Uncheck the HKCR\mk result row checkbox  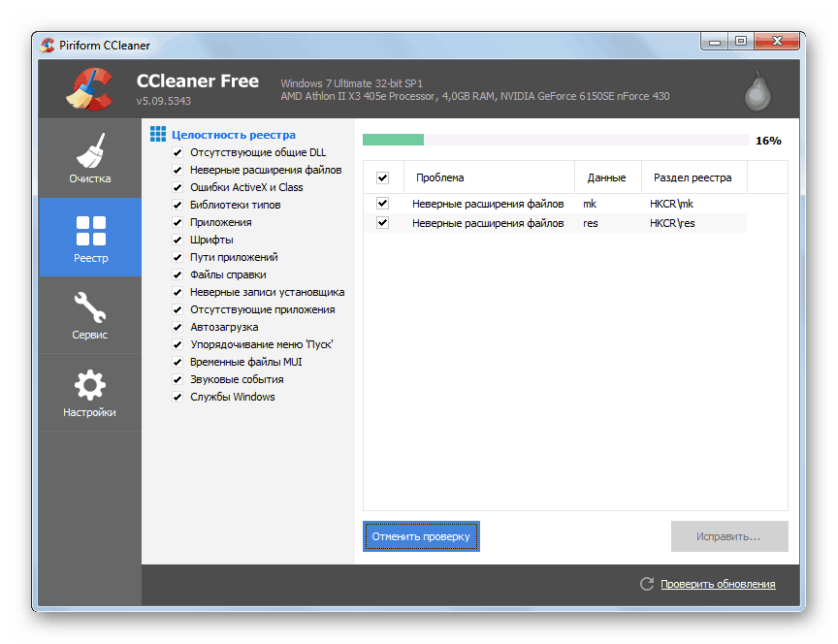pos(380,203)
